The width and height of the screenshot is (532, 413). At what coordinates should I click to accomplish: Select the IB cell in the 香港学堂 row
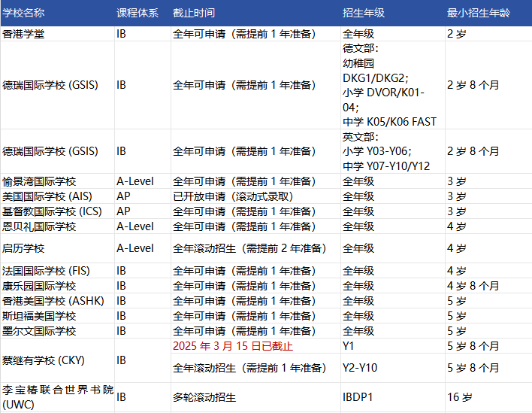tap(143, 34)
